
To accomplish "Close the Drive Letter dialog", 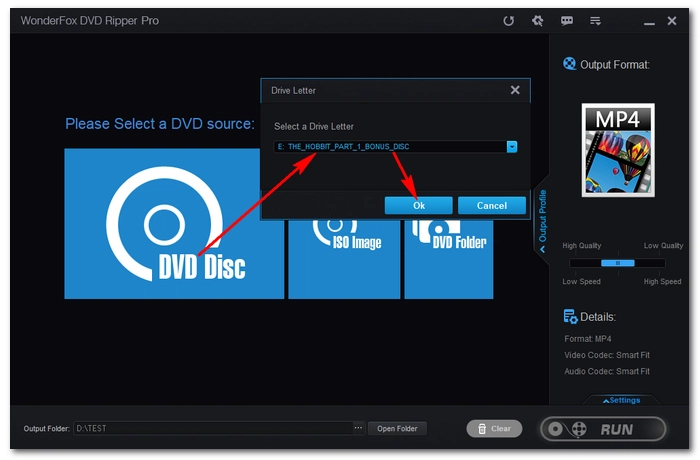I will (515, 90).
